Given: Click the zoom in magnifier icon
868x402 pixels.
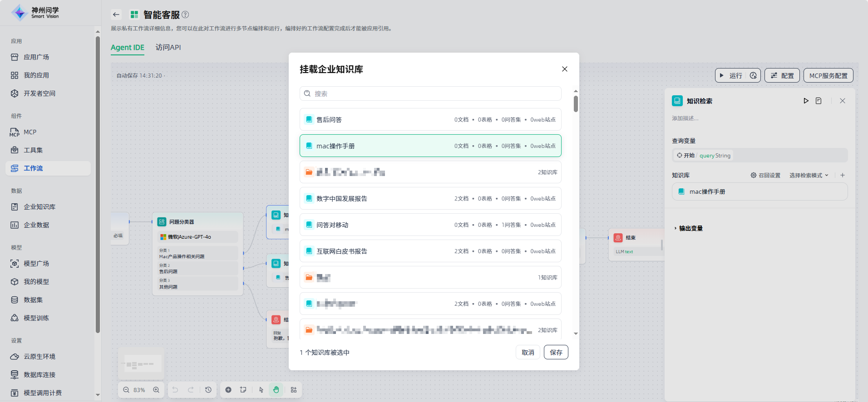Looking at the screenshot, I should pos(156,390).
